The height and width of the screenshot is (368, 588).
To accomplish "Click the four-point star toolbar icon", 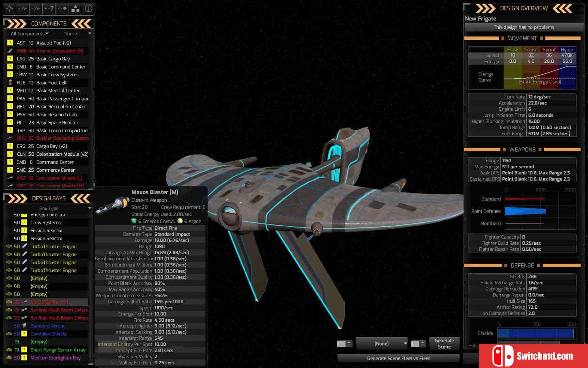I will point(10,9).
